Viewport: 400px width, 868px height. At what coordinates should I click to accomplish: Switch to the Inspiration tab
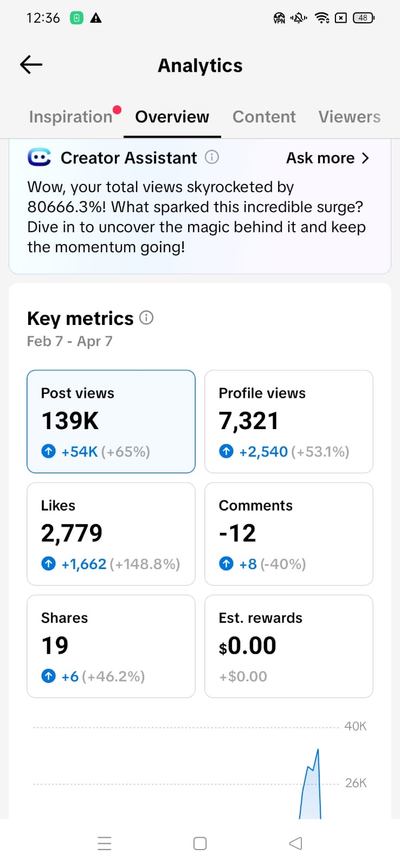coord(70,117)
